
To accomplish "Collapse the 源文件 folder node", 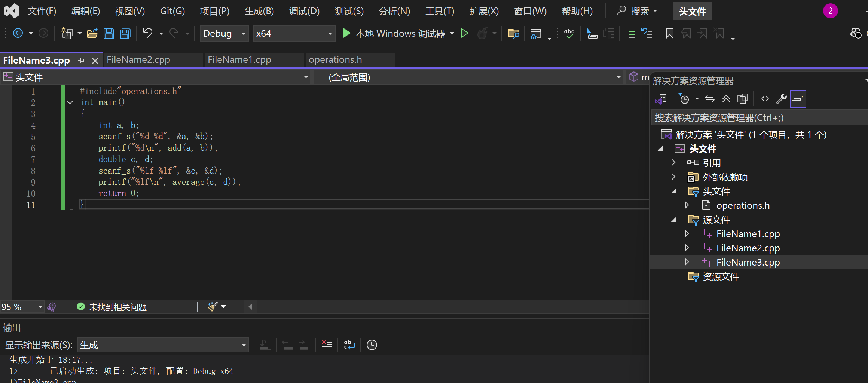I will pyautogui.click(x=674, y=220).
